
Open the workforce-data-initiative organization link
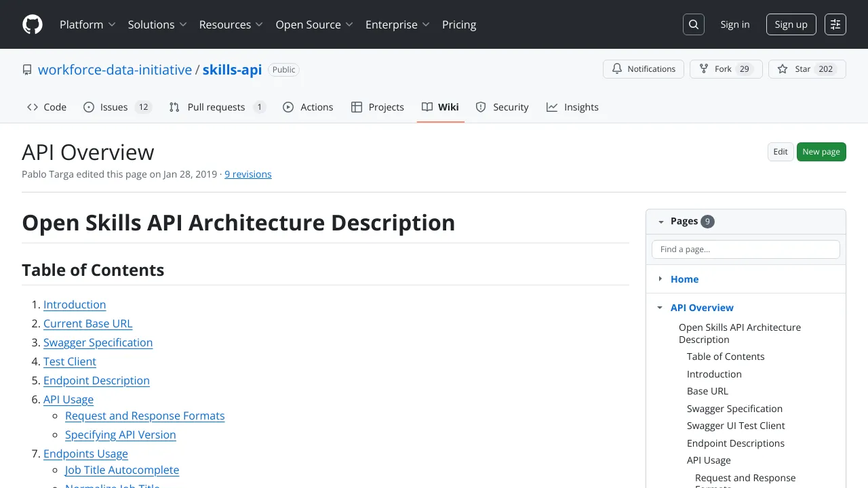tap(115, 70)
